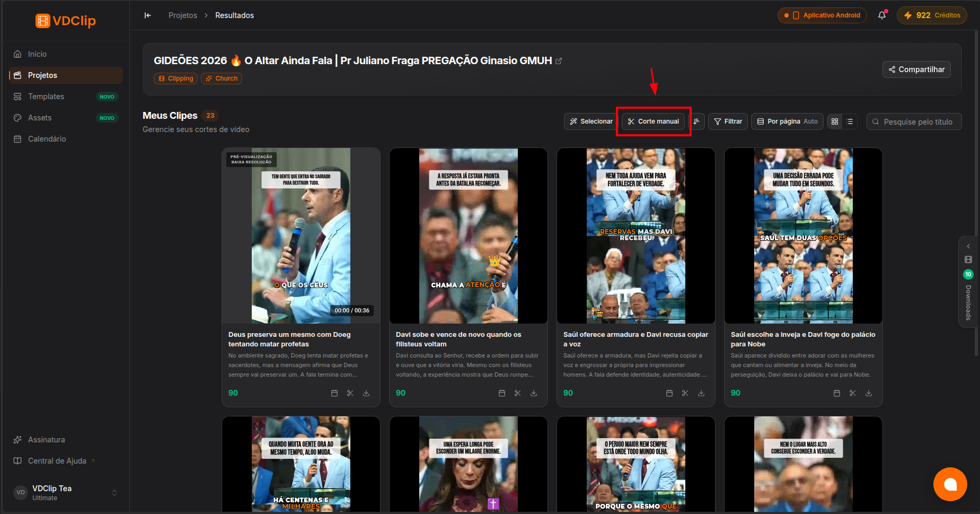Click title 'Davi sobe e vence de novo quando os filisteus voltam'
The height and width of the screenshot is (514, 980).
(458, 339)
